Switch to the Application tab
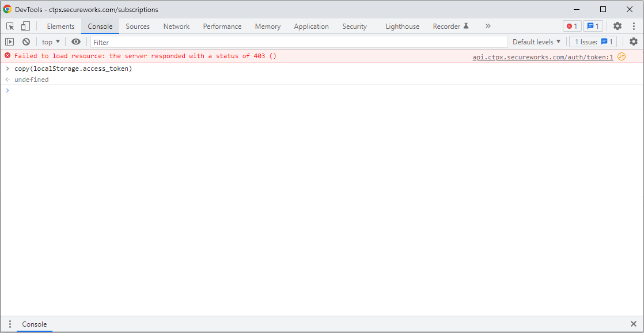 tap(311, 27)
